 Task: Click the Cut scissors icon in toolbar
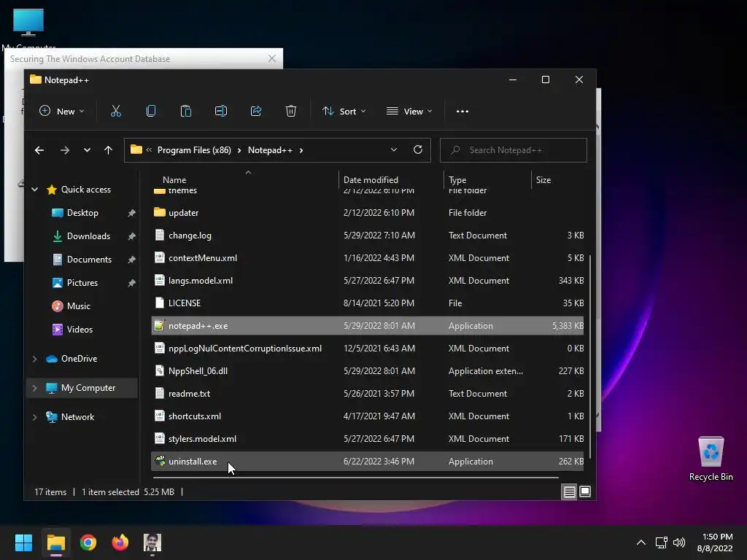click(116, 111)
